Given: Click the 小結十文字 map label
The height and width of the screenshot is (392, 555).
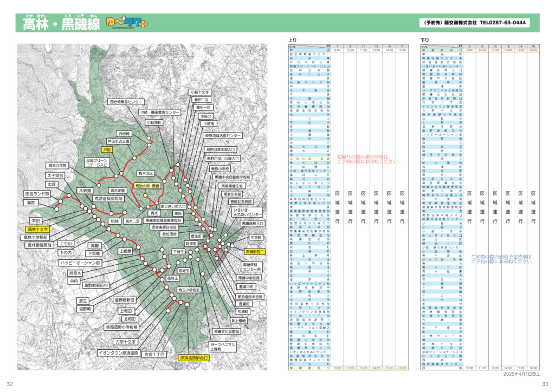Looking at the screenshot, I should click(201, 92).
